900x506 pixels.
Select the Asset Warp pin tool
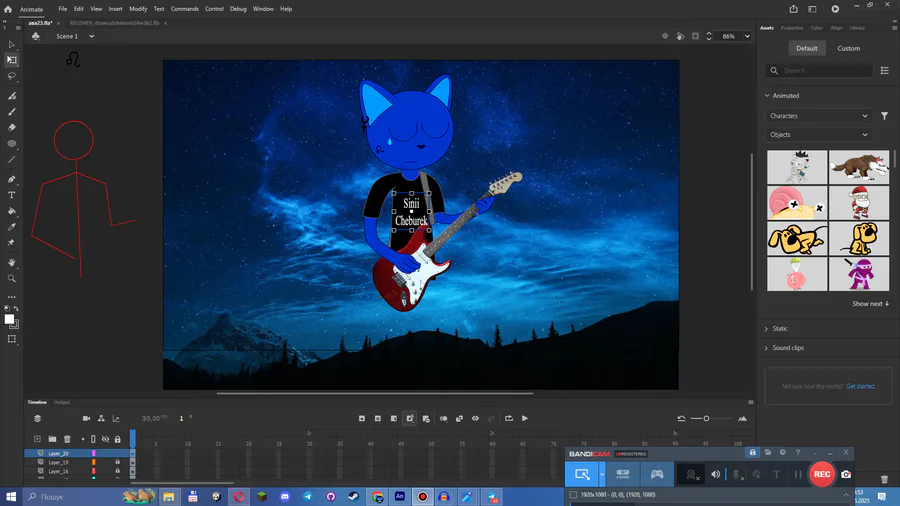coord(11,243)
